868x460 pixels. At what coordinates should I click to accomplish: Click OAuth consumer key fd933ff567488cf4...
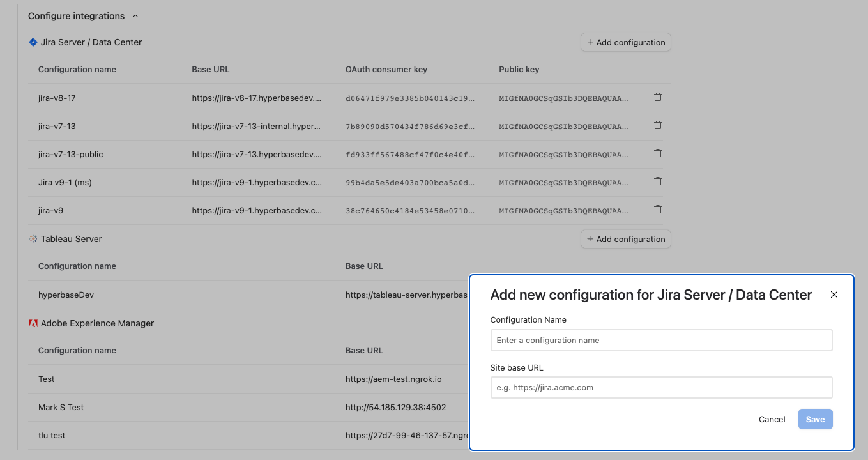pos(411,155)
